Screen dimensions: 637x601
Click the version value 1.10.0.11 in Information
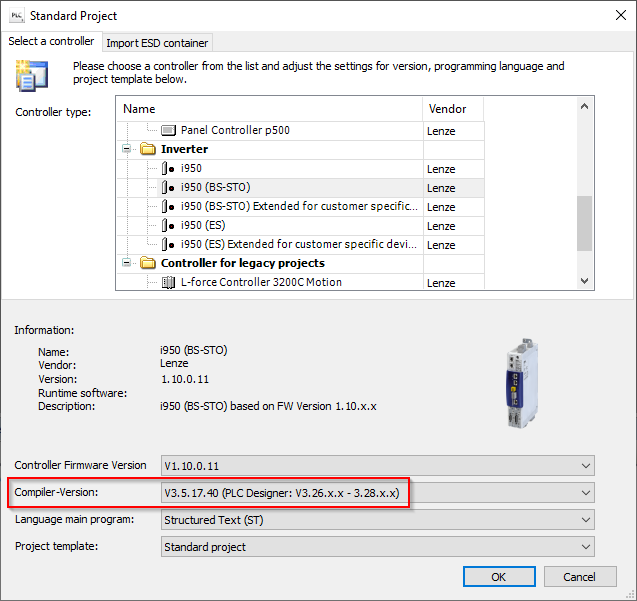coord(185,379)
